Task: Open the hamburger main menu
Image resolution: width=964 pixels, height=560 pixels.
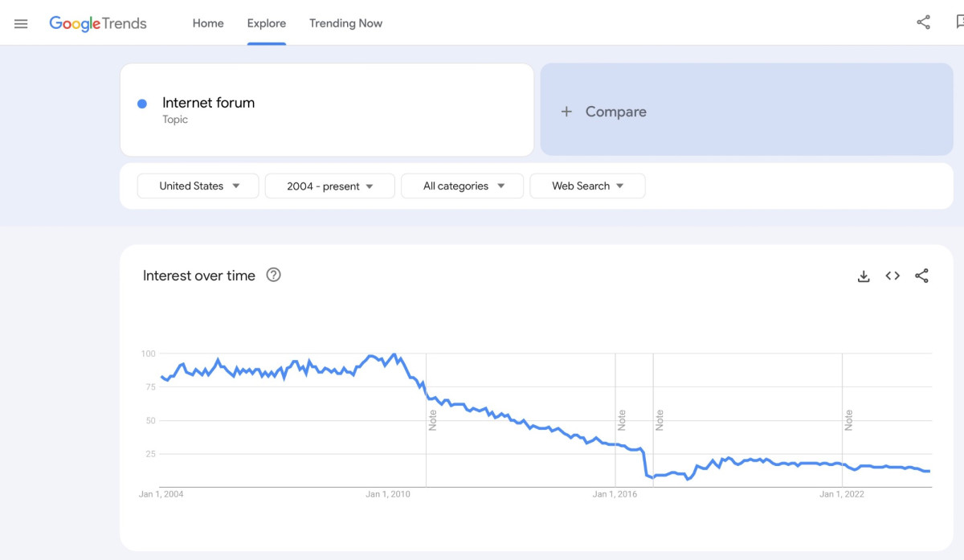Action: (21, 23)
